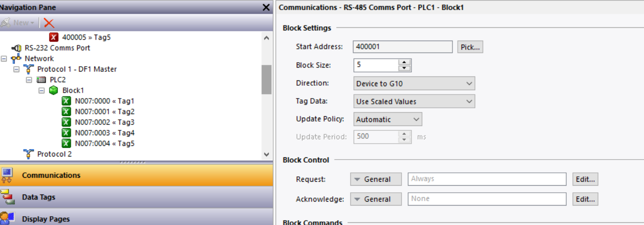This screenshot has height=225, width=644.
Task: Collapse the Network tree node
Action: click(x=4, y=58)
